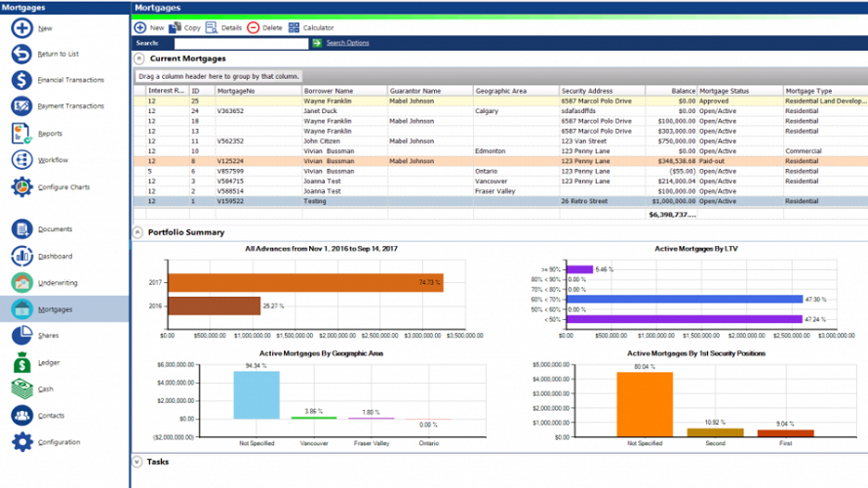Click the Second security position bar

715,432
